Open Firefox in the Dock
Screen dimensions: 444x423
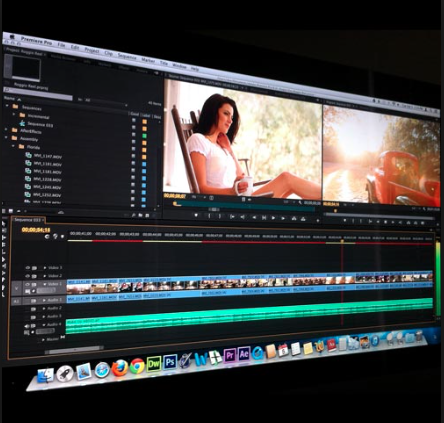(x=120, y=368)
